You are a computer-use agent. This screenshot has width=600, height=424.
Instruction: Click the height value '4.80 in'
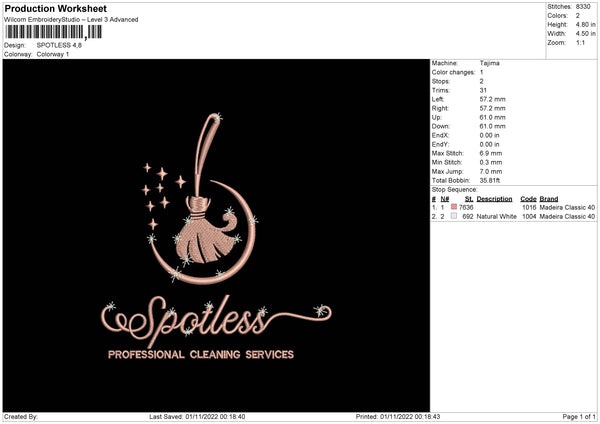(x=585, y=24)
